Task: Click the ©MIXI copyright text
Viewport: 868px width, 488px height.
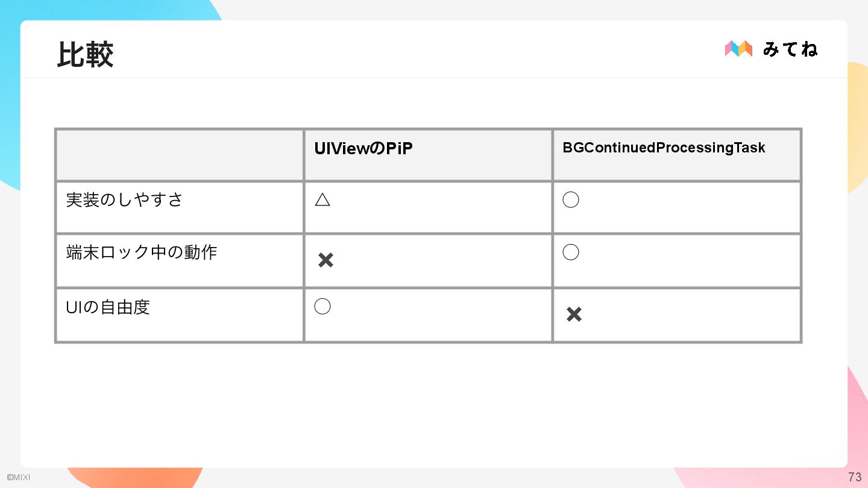Action: 18,478
